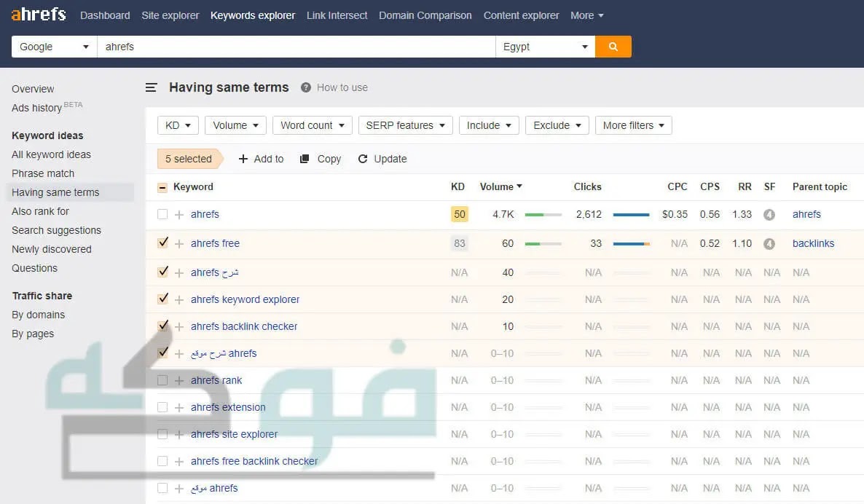Switch to Site explorer in the top navigation
This screenshot has width=864, height=504.
[x=170, y=15]
